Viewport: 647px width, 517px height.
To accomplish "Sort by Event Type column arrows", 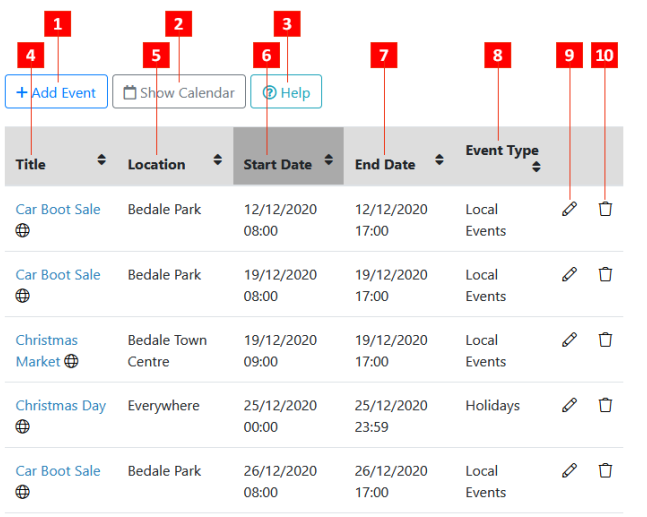I will click(536, 167).
